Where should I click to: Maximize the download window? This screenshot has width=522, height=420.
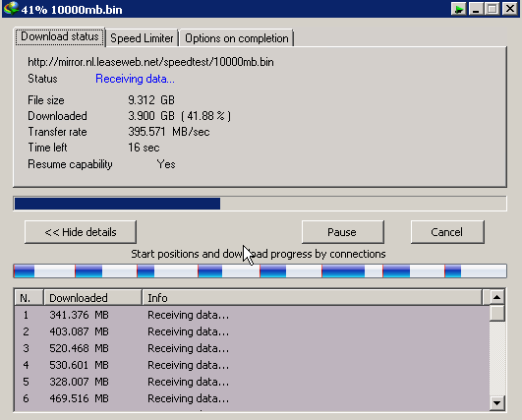[493, 9]
